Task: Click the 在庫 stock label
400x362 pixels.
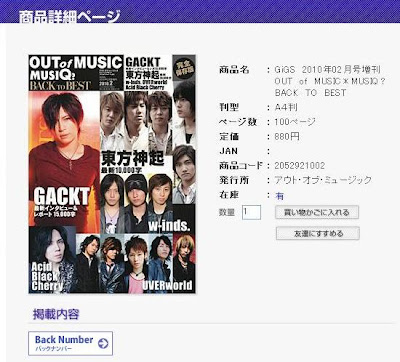Action: [229, 195]
